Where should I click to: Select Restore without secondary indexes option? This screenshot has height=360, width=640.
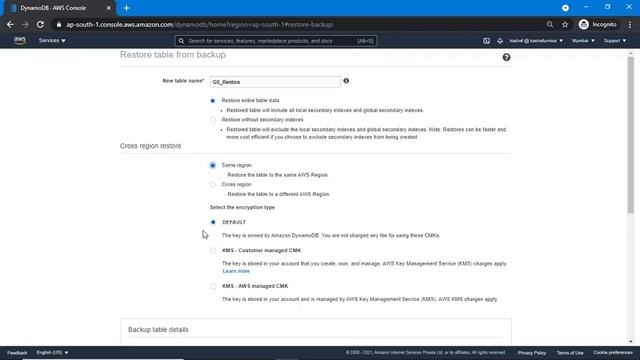pyautogui.click(x=213, y=120)
